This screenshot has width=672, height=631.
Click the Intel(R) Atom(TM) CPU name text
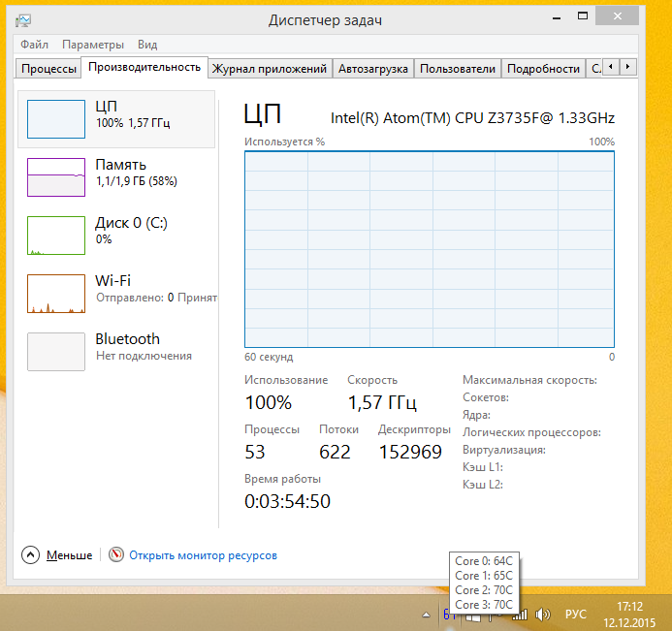click(472, 118)
